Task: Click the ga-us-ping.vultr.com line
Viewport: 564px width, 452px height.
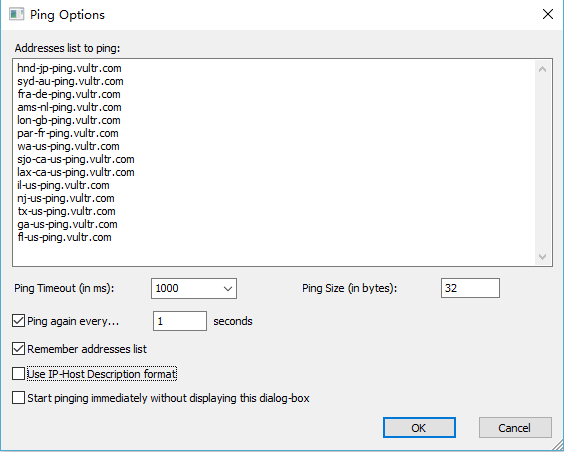Action: pyautogui.click(x=68, y=224)
